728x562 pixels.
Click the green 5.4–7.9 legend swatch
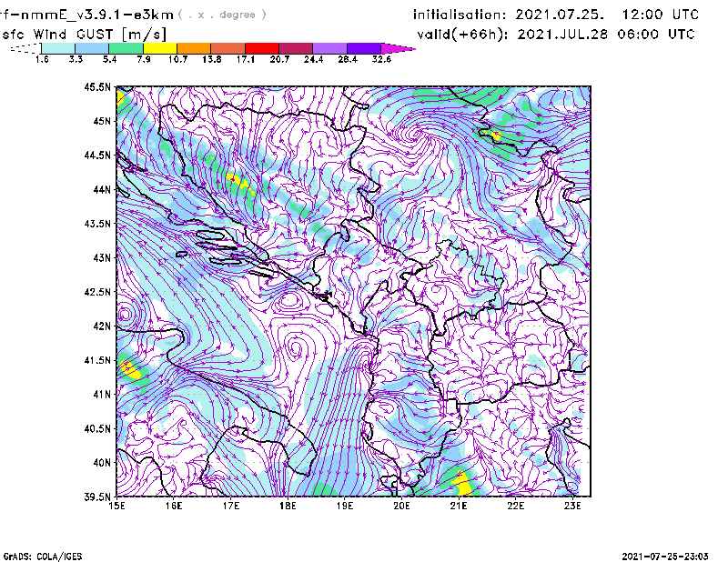(x=126, y=48)
